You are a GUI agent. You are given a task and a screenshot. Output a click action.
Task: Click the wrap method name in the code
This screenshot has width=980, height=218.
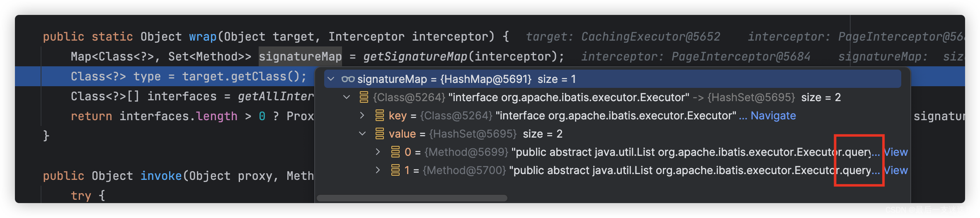pos(203,36)
